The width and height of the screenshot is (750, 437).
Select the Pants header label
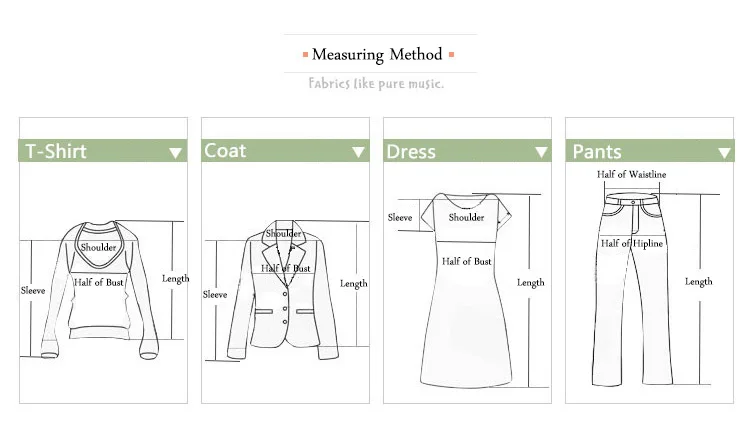coord(597,152)
